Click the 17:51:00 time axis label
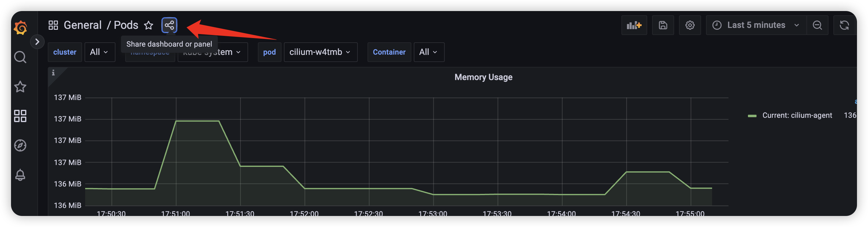The image size is (868, 227). [x=175, y=214]
